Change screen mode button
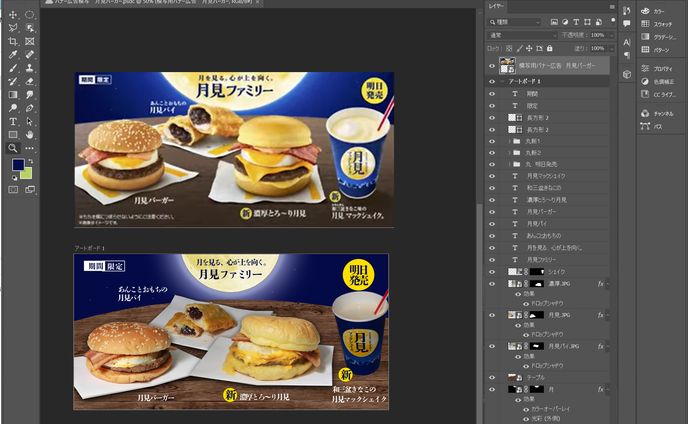 pyautogui.click(x=29, y=190)
